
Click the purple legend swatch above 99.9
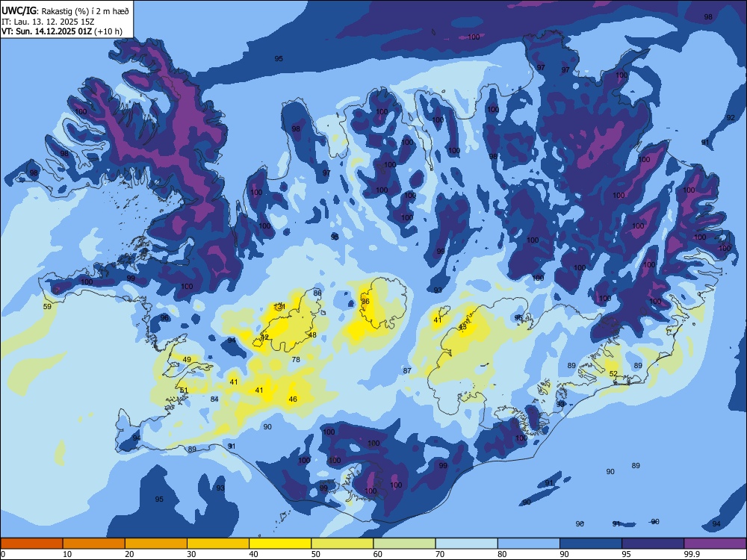[715, 544]
